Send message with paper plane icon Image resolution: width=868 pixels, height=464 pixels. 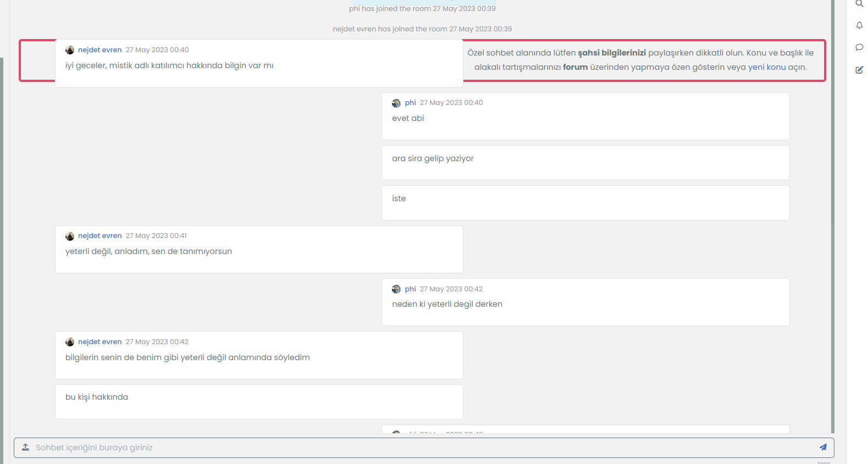pos(823,448)
